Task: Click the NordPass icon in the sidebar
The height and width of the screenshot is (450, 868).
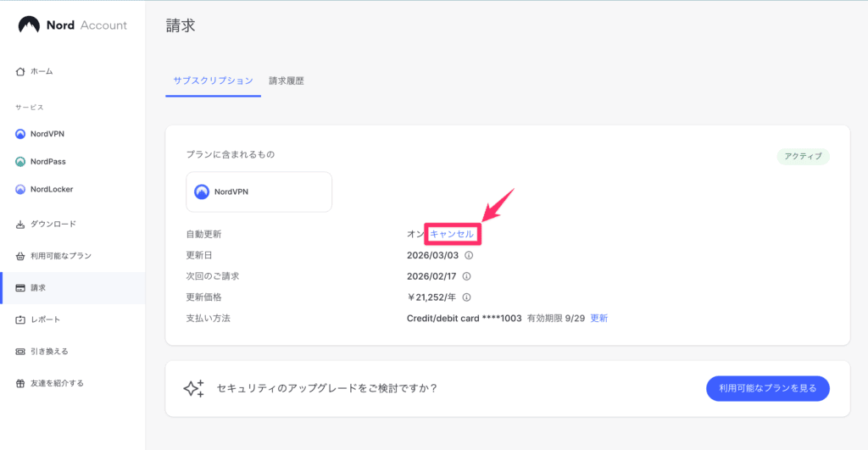Action: (20, 162)
